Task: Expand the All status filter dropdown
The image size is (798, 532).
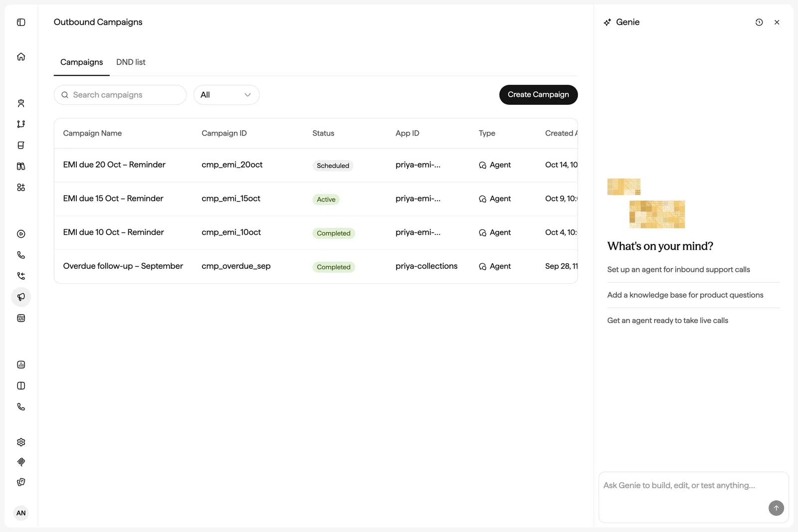Action: (x=226, y=95)
